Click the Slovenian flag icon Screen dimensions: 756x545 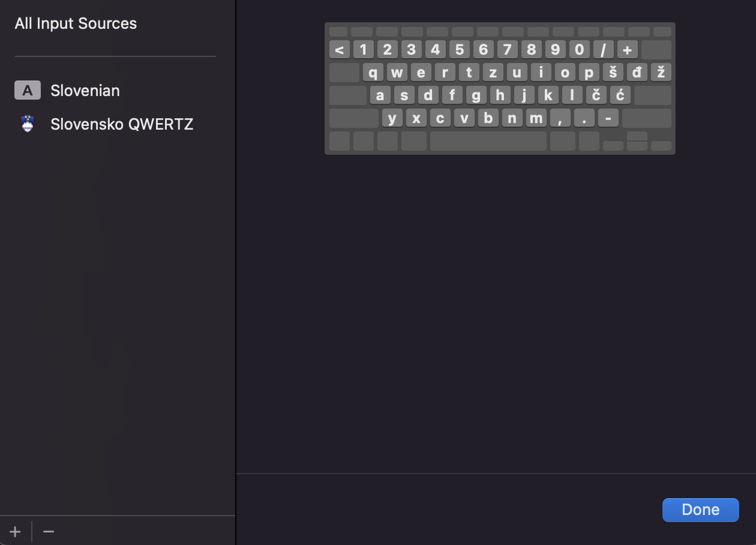28,124
